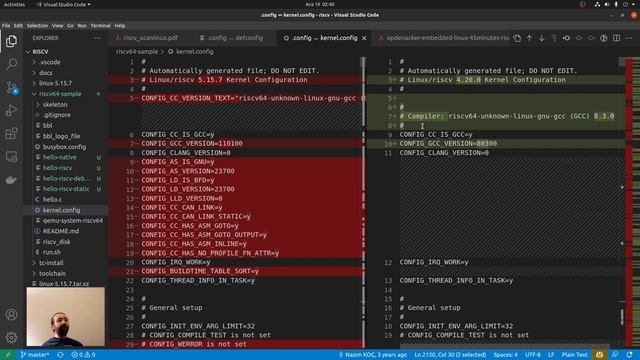Screen dimensions: 640x360
Task: Click the Synchronize Changes status icon
Action: click(60, 355)
